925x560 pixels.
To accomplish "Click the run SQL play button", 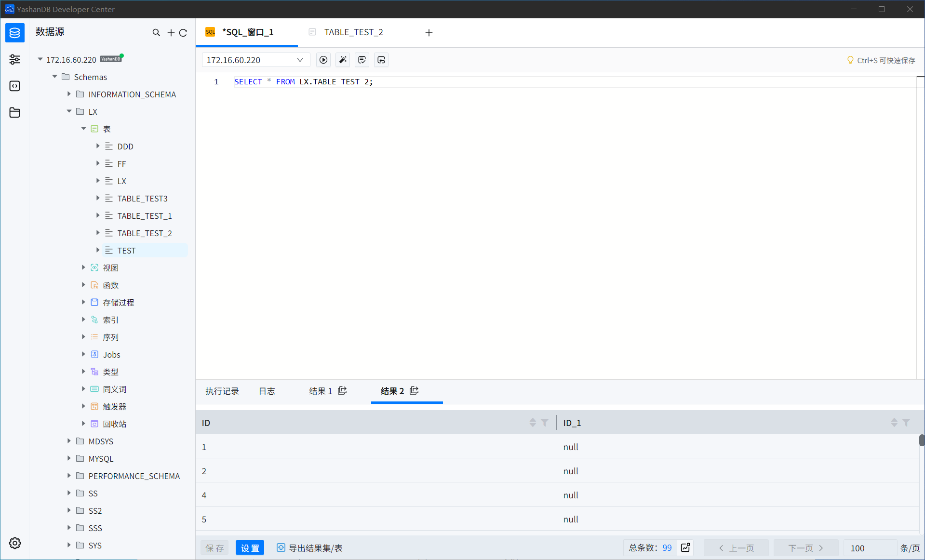I will [323, 60].
